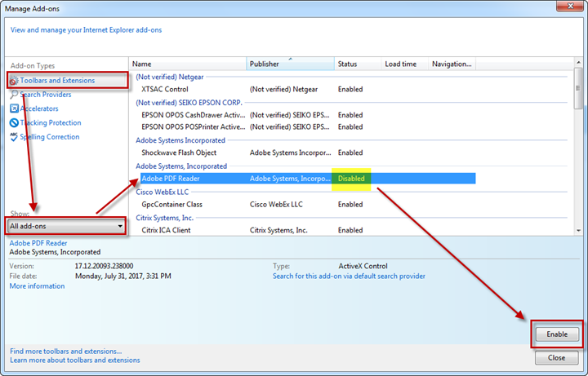Viewport: 588px width, 376px height.
Task: Click the Accelerators icon in sidebar
Action: pos(14,108)
